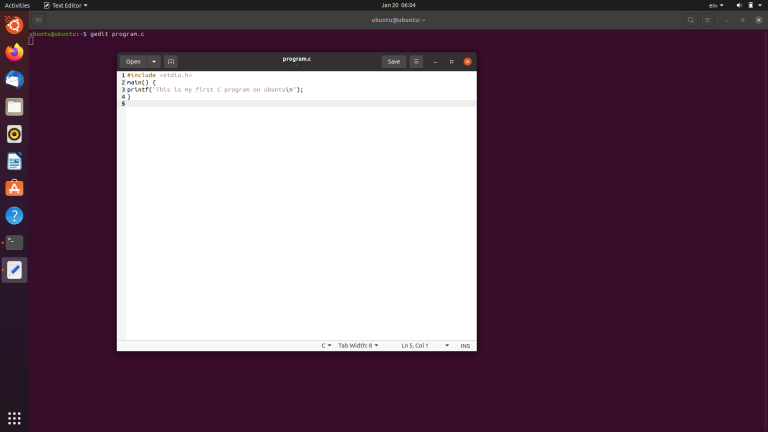Open Text Editor app menu in top bar
The width and height of the screenshot is (768, 432).
point(66,5)
